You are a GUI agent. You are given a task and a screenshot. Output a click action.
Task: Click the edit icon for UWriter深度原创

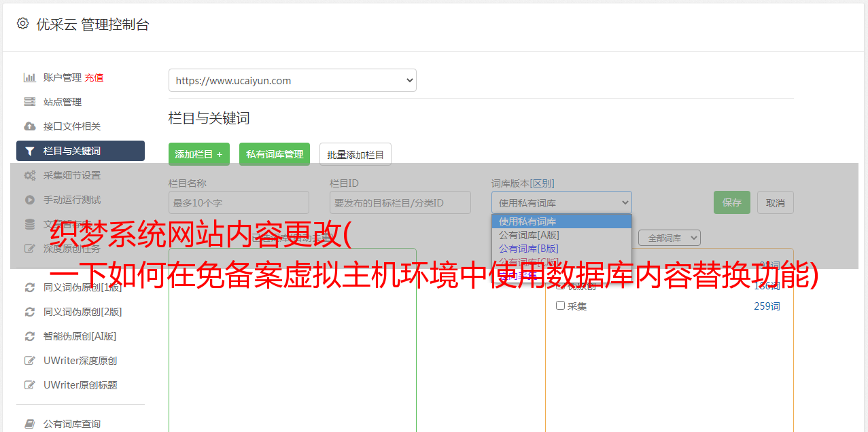pyautogui.click(x=30, y=361)
